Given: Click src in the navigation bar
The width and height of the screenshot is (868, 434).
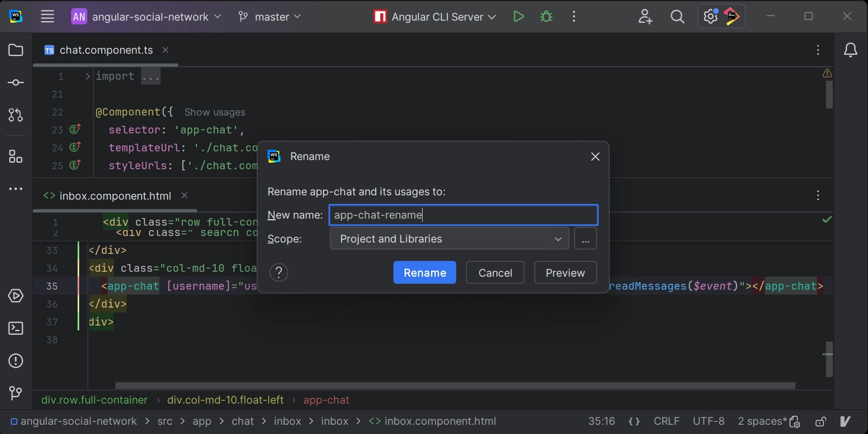Looking at the screenshot, I should (x=165, y=422).
